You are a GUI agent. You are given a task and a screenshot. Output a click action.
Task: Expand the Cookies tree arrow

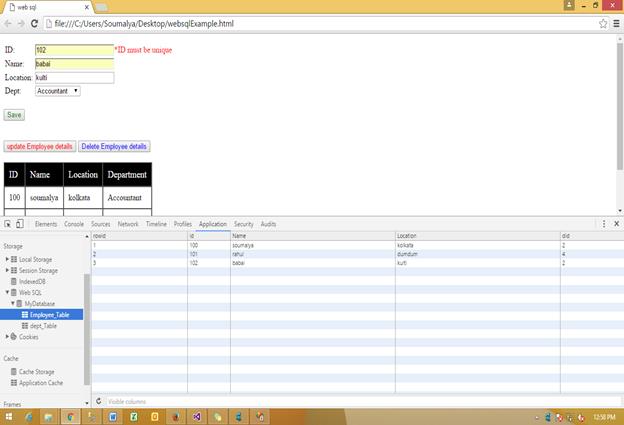[7, 337]
